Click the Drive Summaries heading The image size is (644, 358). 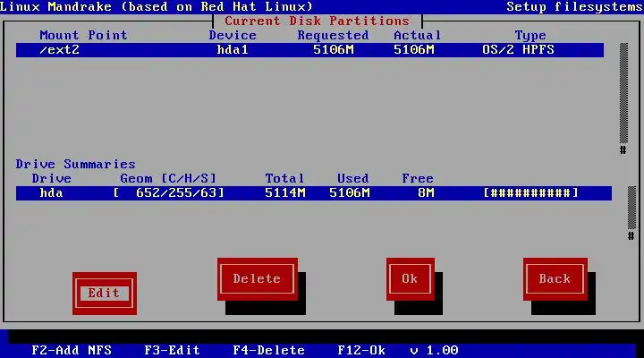pos(75,165)
